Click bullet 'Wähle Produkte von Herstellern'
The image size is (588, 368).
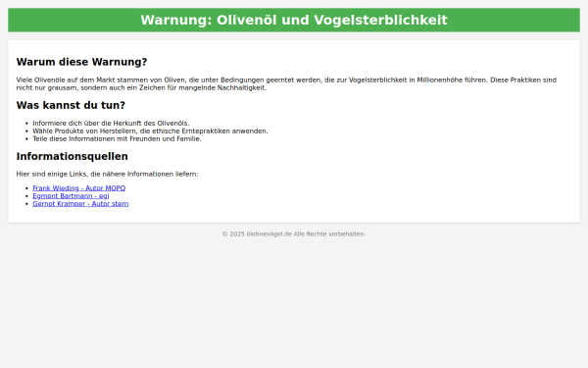[150, 131]
